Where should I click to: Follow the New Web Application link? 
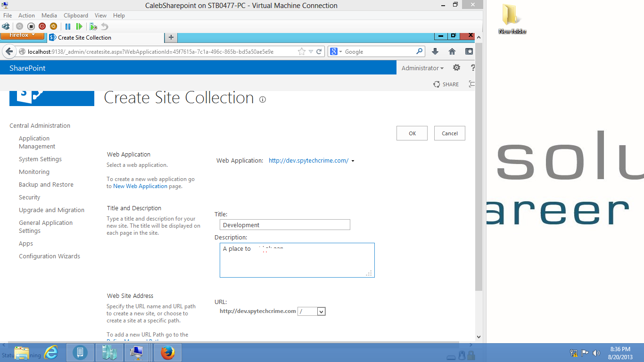coord(140,186)
